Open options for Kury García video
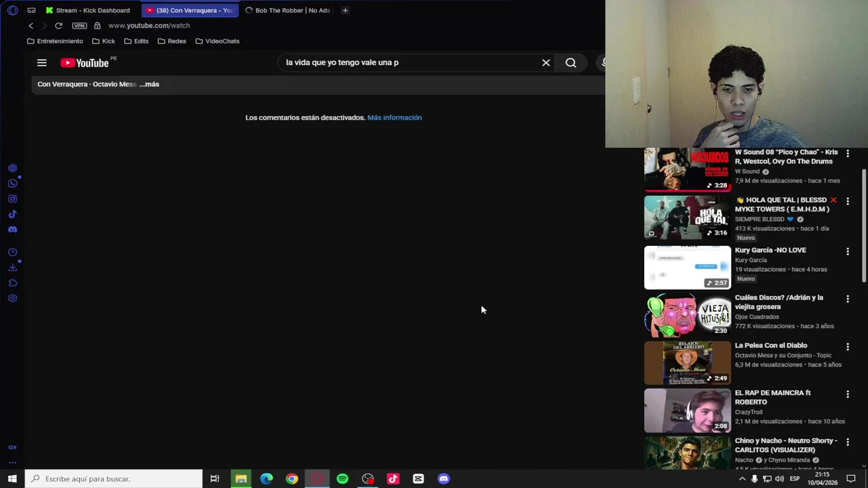 click(x=847, y=251)
